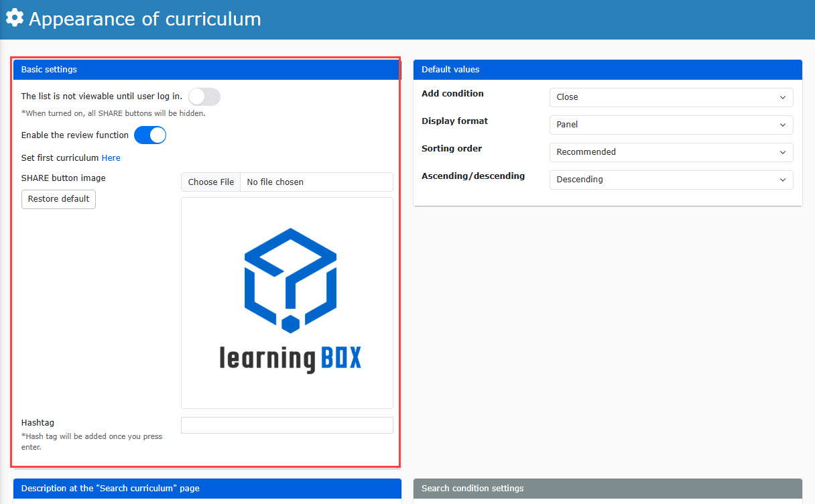The image size is (815, 504).
Task: Click the Choose File button
Action: click(211, 182)
